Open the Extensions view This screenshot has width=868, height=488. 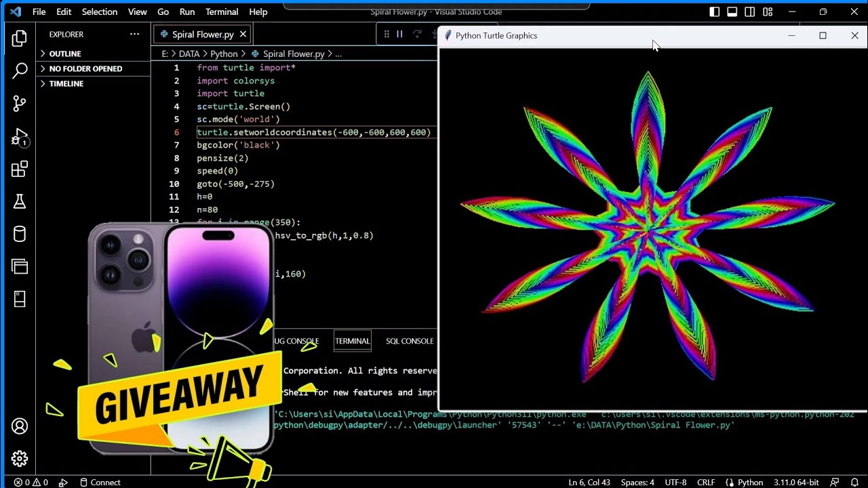[x=19, y=169]
